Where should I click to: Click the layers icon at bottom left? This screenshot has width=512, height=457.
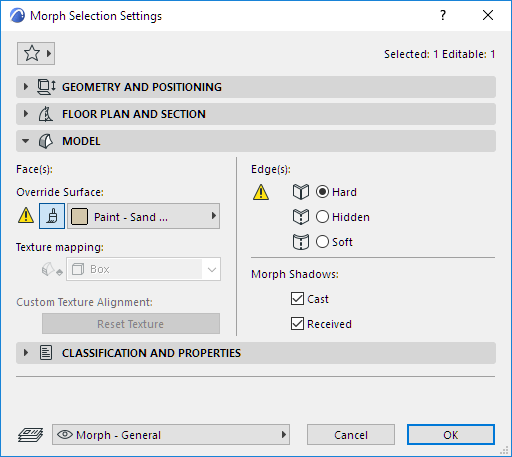pos(30,435)
